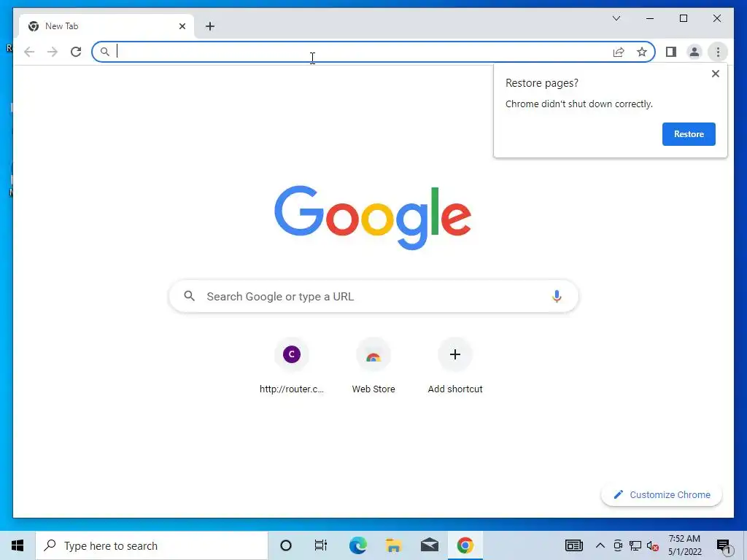The image size is (747, 560).
Task: Dismiss the Restore pages popup
Action: [x=715, y=74]
